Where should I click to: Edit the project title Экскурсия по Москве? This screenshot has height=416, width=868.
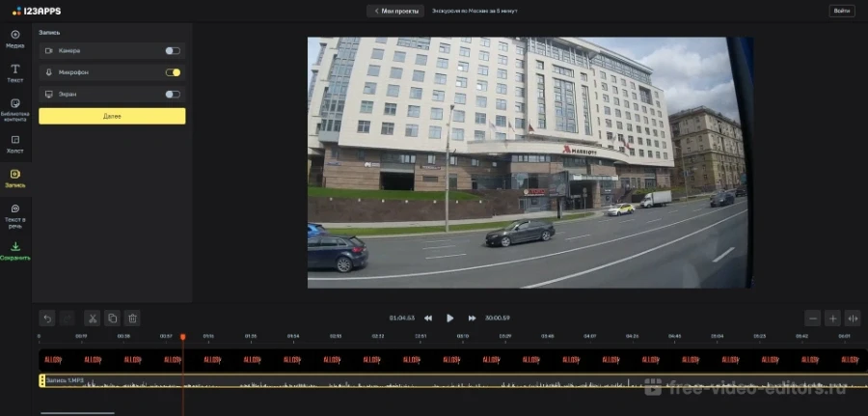click(475, 11)
